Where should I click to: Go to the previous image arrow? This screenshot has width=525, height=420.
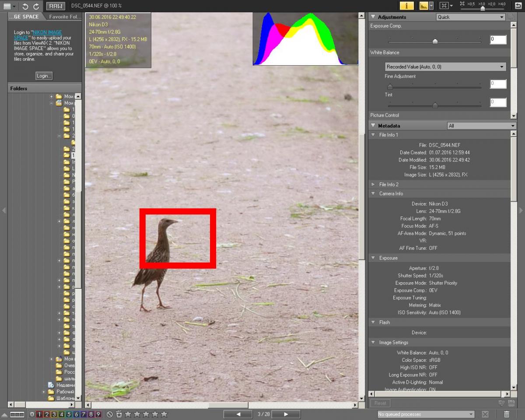238,414
